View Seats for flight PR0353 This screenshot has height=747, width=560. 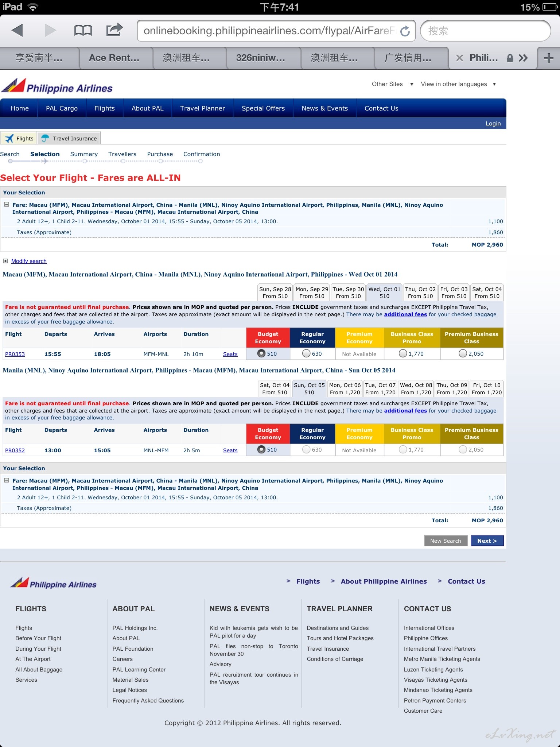click(230, 354)
